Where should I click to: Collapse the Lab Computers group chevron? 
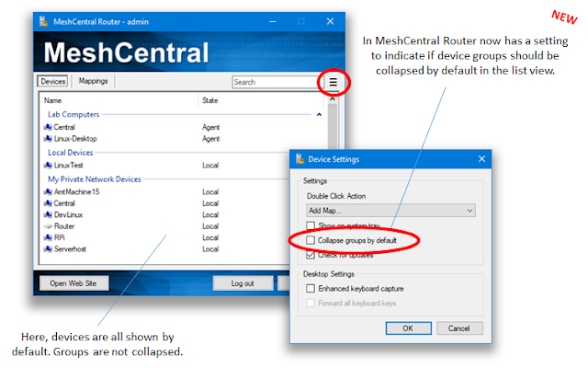(319, 114)
